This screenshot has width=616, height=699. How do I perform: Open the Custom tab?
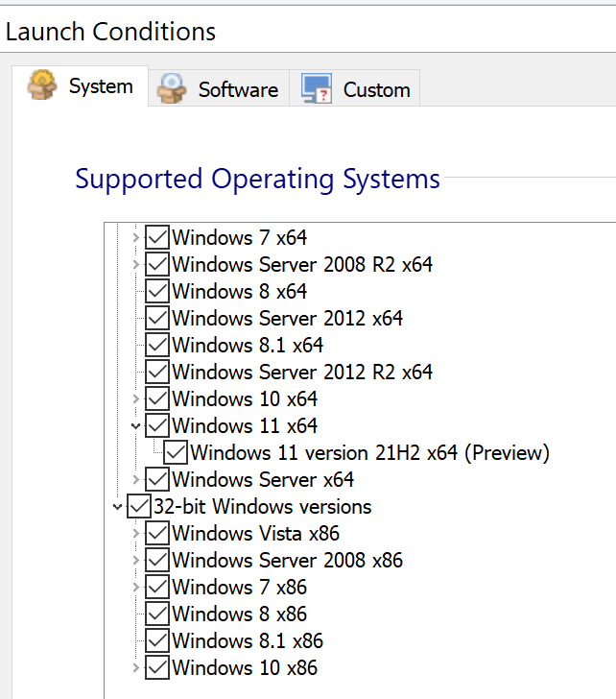pos(355,88)
